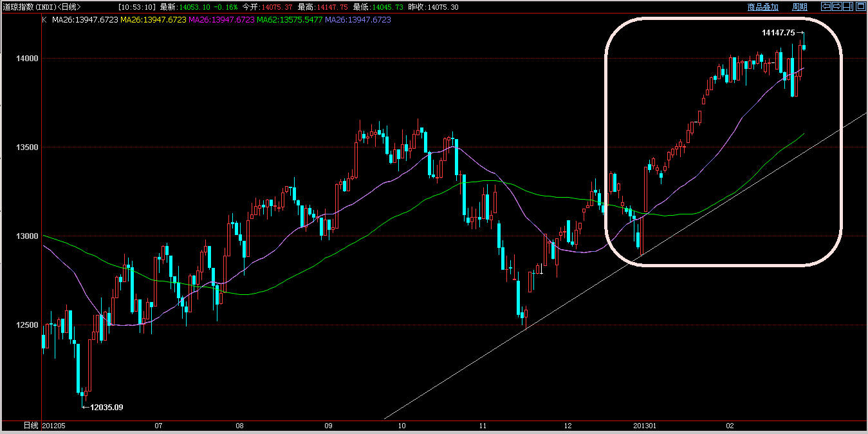
Task: Click the yellow MA26 legend entry
Action: point(153,20)
